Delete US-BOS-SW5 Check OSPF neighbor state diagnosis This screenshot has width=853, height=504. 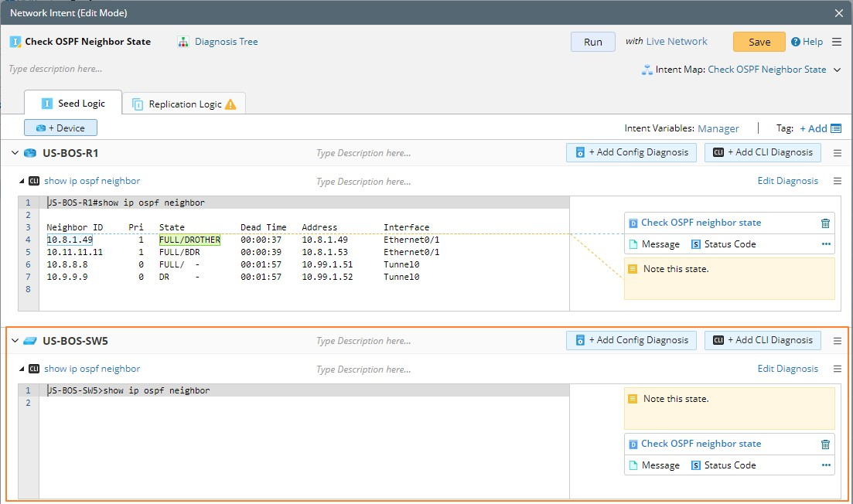[x=825, y=444]
